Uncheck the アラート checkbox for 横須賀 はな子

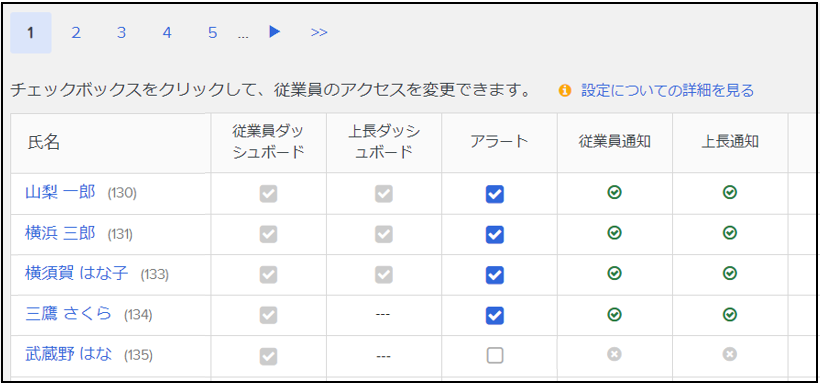tap(495, 275)
